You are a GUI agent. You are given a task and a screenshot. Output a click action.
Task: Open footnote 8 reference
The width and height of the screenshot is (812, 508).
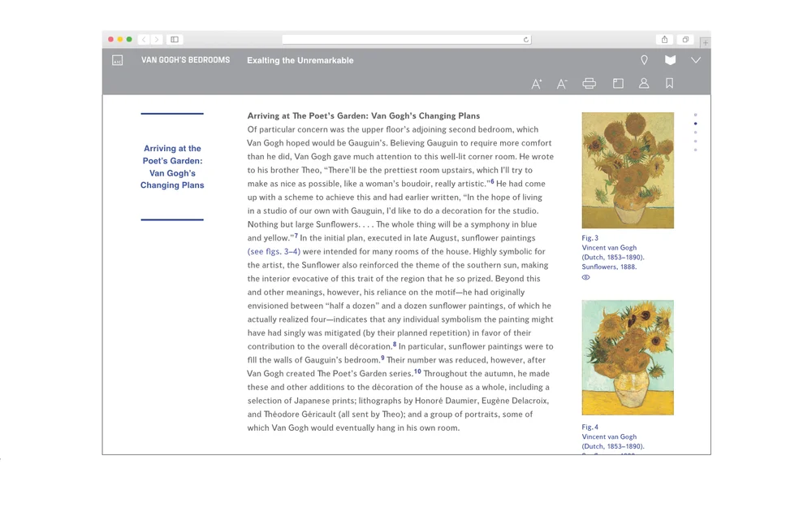tap(395, 344)
